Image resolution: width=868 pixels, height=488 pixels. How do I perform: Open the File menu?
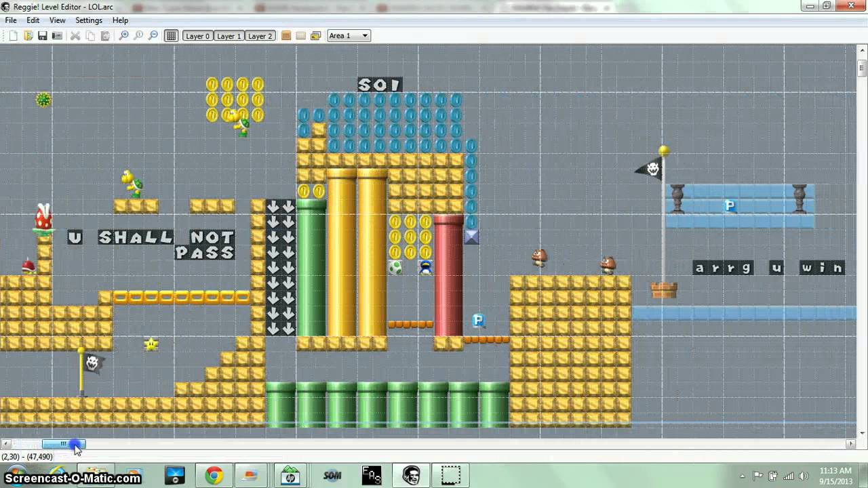click(x=11, y=20)
